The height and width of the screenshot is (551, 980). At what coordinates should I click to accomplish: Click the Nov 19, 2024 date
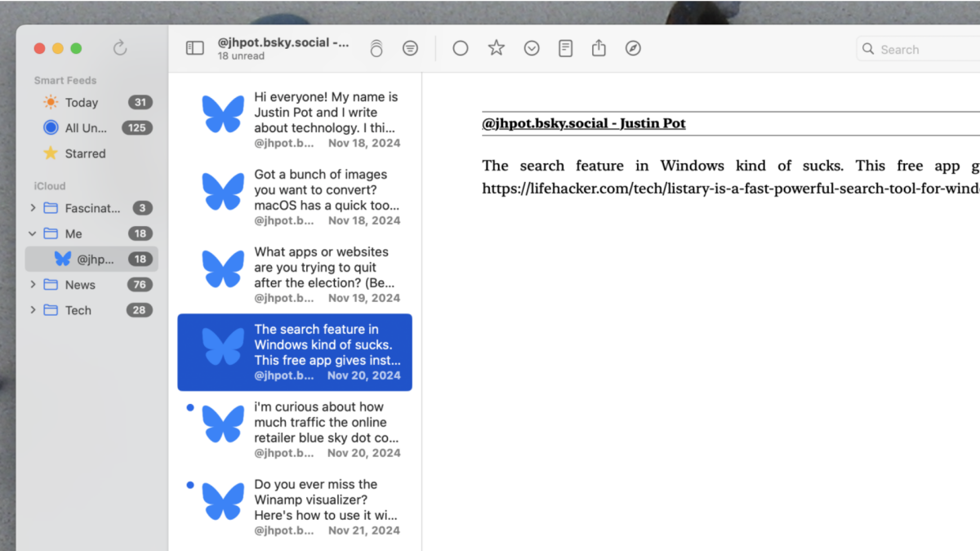tap(364, 298)
